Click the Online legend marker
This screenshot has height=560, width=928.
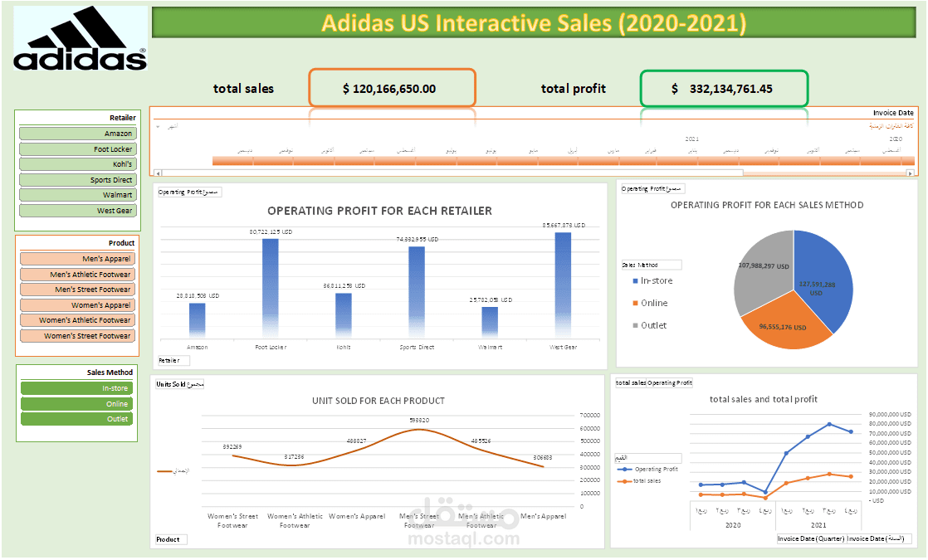pos(636,304)
